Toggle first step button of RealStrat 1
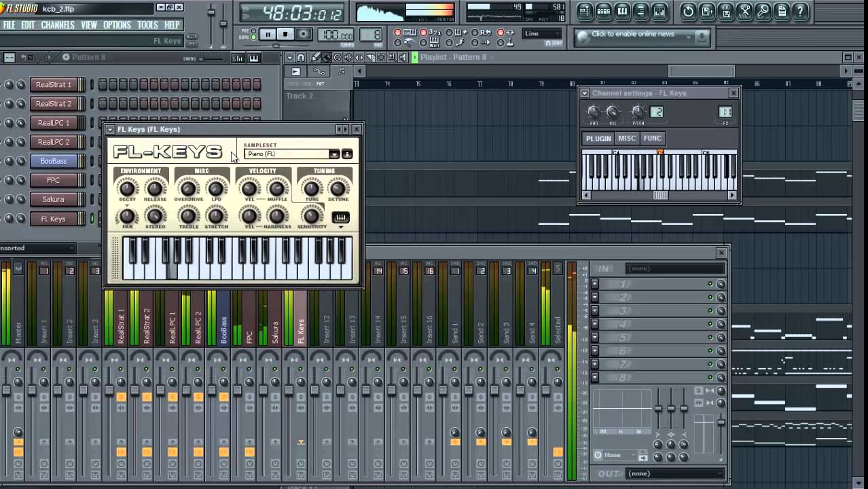This screenshot has height=489, width=868. [103, 85]
